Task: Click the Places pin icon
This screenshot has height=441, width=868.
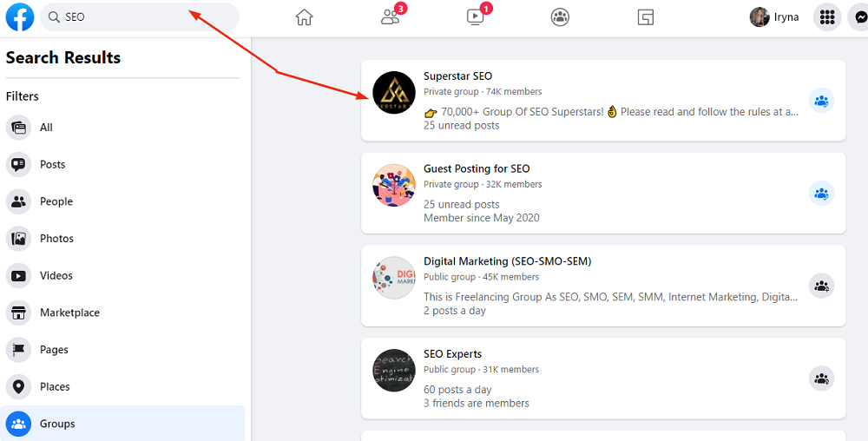Action: point(19,387)
